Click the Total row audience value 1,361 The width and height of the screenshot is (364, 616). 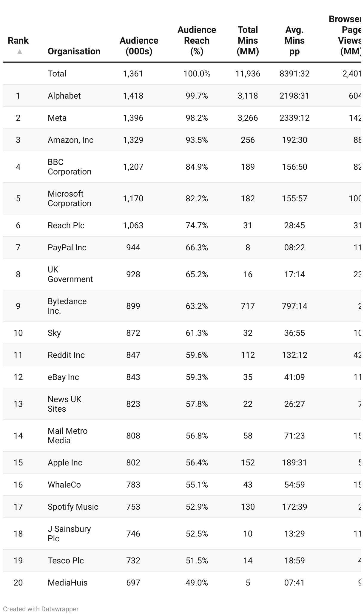tap(133, 73)
